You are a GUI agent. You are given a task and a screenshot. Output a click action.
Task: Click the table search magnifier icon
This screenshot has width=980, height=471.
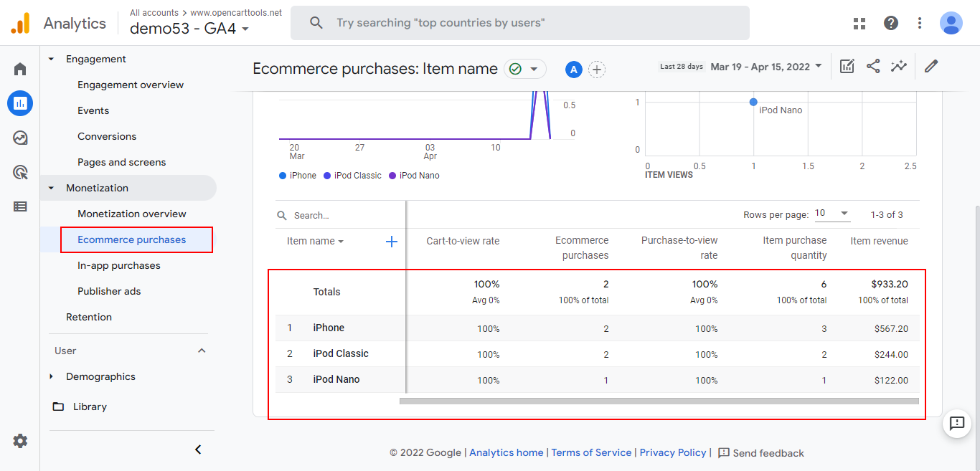(282, 215)
